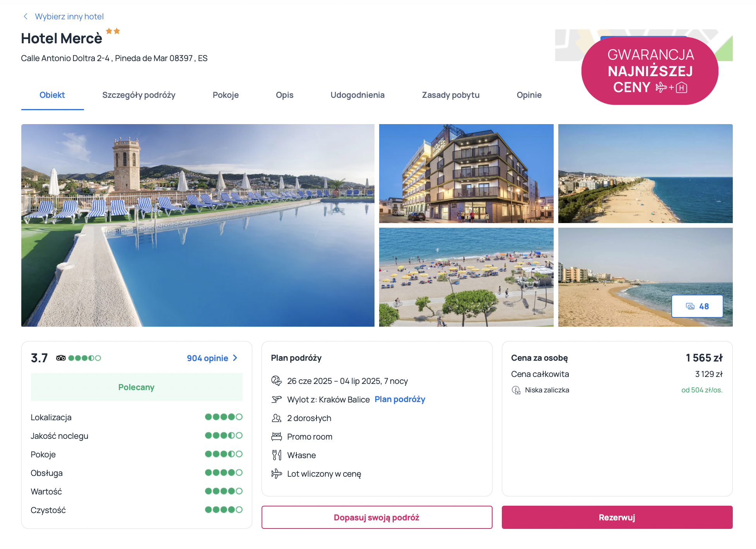756x549 pixels.
Task: Click the Lot wliczony w cenę text
Action: (x=324, y=474)
